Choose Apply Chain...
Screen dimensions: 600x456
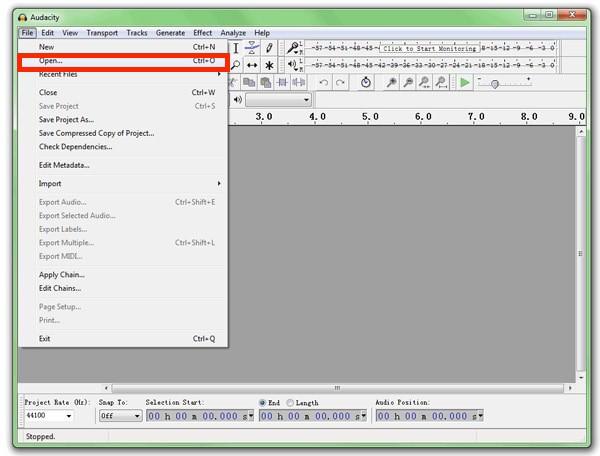point(123,275)
